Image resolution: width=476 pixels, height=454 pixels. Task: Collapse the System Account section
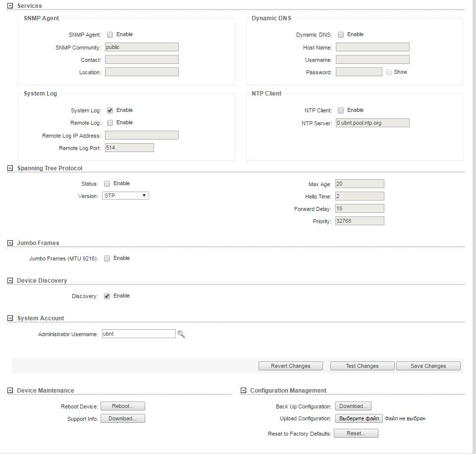10,318
